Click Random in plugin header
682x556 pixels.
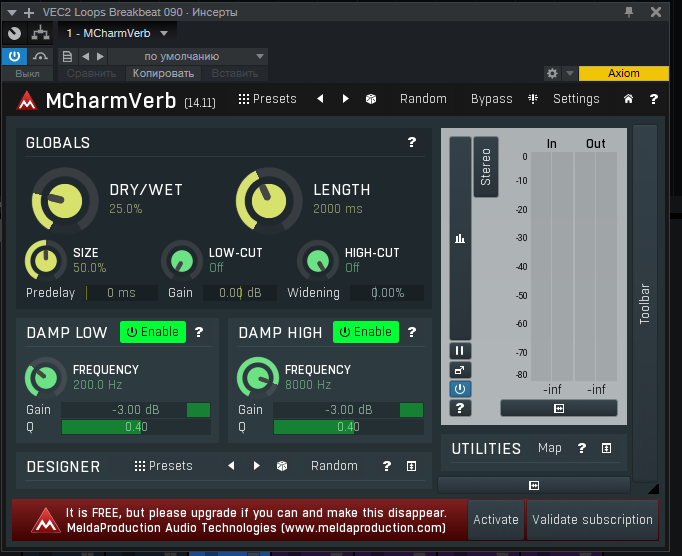(423, 99)
